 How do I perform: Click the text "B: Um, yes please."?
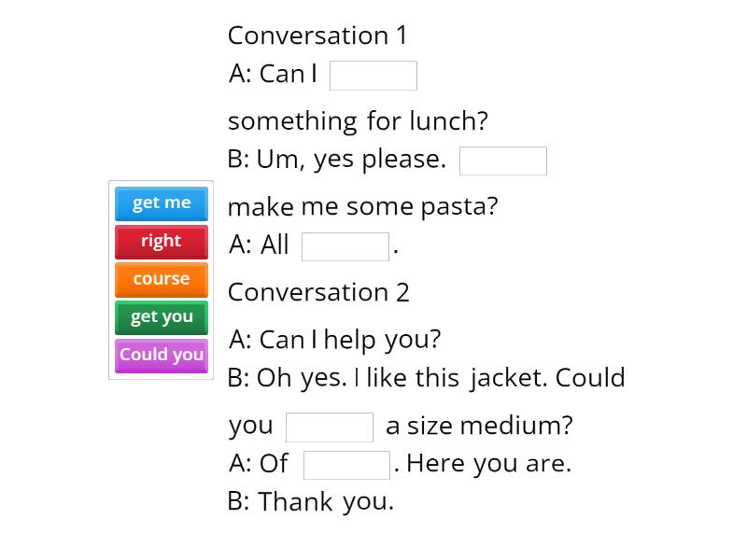[x=336, y=160]
